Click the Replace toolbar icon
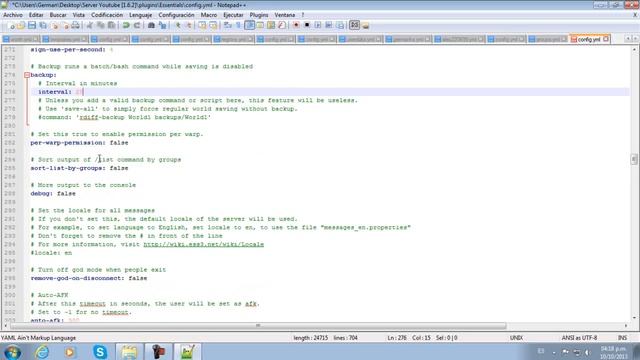The height and width of the screenshot is (360, 640). (162, 25)
